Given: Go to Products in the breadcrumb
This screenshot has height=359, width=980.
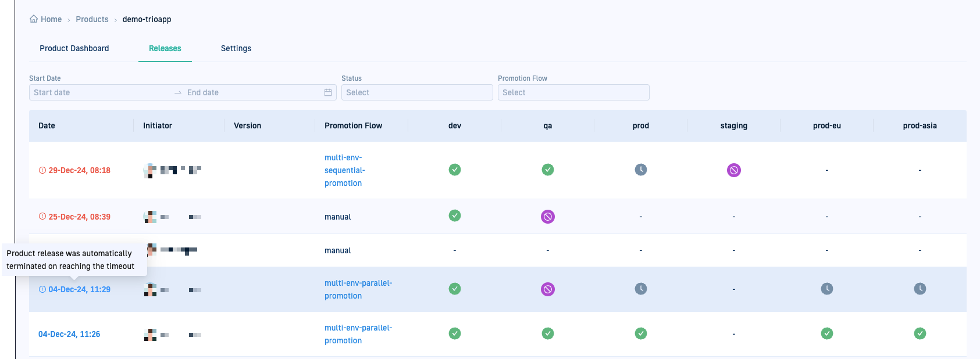Looking at the screenshot, I should pyautogui.click(x=92, y=19).
